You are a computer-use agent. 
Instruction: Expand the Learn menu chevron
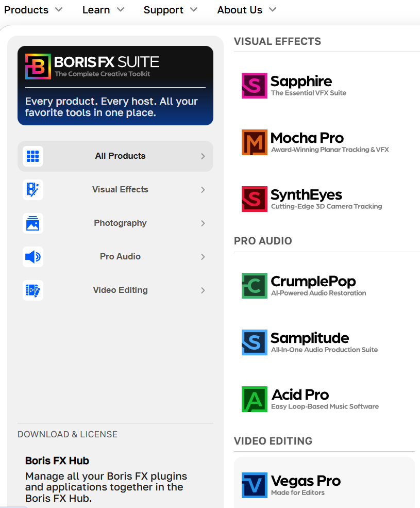click(121, 10)
